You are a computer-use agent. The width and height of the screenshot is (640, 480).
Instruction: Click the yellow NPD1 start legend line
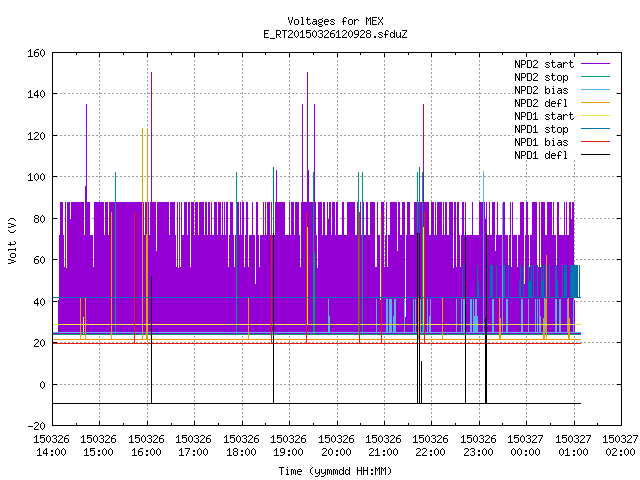(595, 116)
